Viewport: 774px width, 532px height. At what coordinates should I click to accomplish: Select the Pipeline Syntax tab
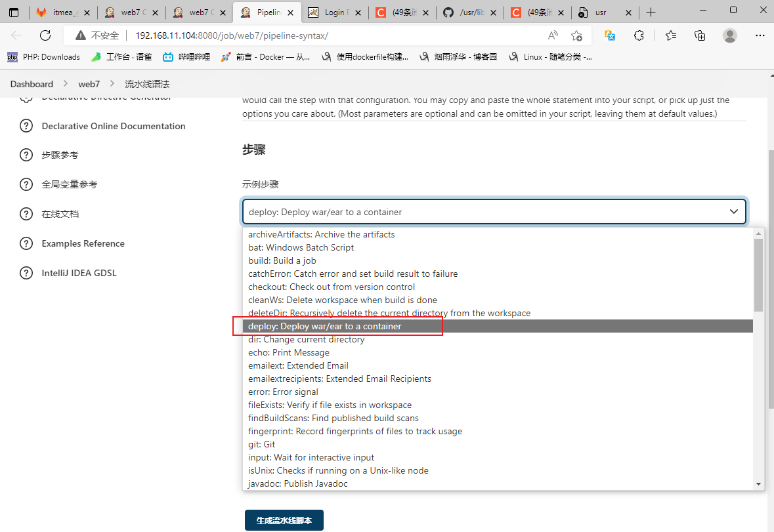[x=267, y=13]
